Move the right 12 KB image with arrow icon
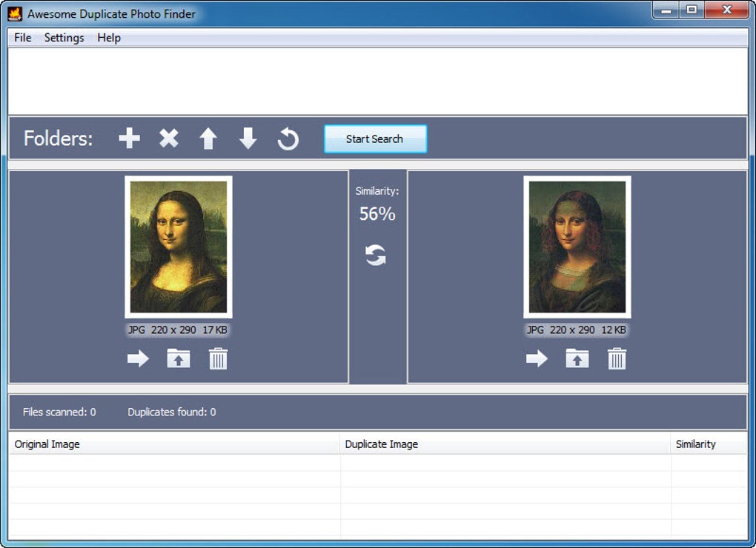The width and height of the screenshot is (756, 548). (x=537, y=358)
